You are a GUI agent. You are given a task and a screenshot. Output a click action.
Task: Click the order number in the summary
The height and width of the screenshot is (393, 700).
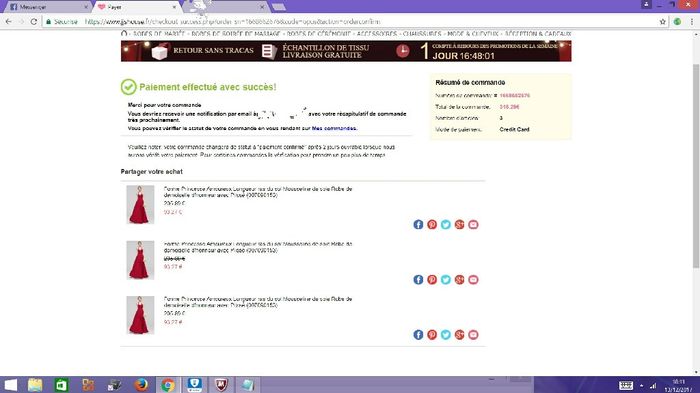(515, 96)
